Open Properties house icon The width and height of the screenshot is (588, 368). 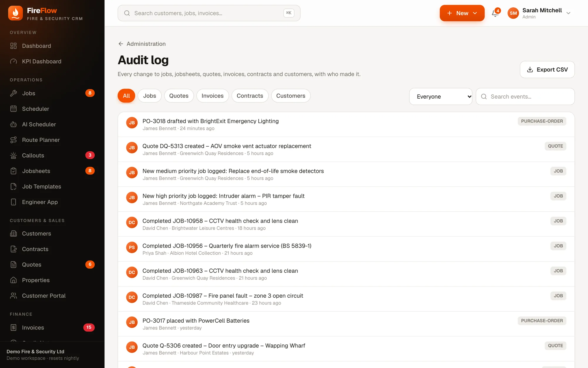point(14,280)
